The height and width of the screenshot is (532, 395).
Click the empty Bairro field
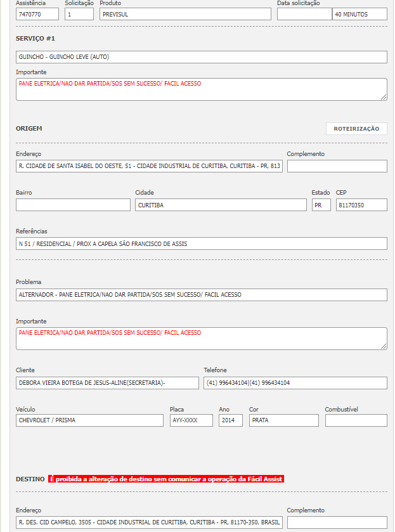click(72, 205)
